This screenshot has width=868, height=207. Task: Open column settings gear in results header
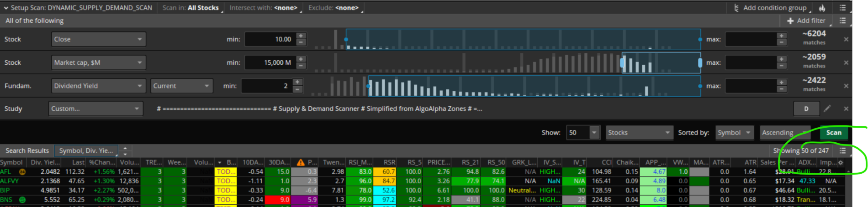click(841, 162)
